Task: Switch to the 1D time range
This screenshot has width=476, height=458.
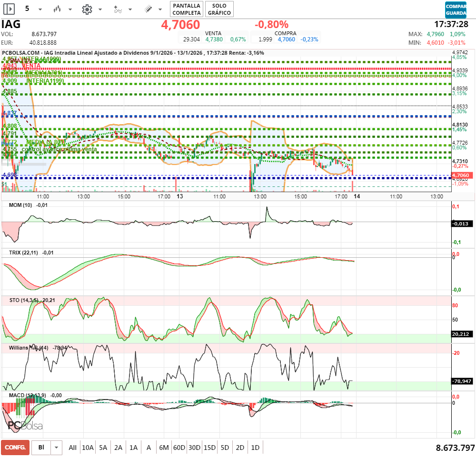Action: 255,448
